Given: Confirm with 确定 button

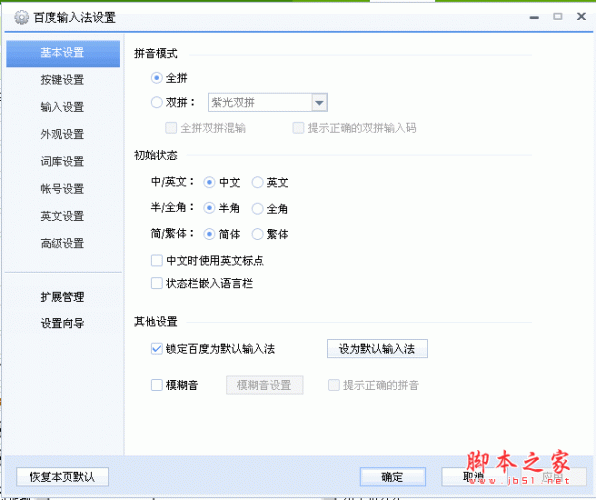Looking at the screenshot, I should click(x=393, y=477).
